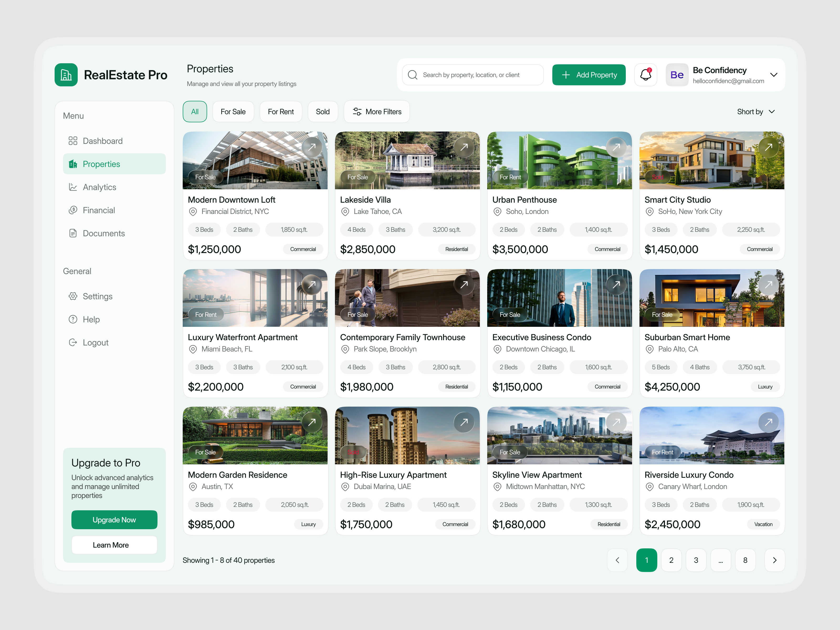Click the Add Property button
This screenshot has height=630, width=840.
(x=589, y=75)
